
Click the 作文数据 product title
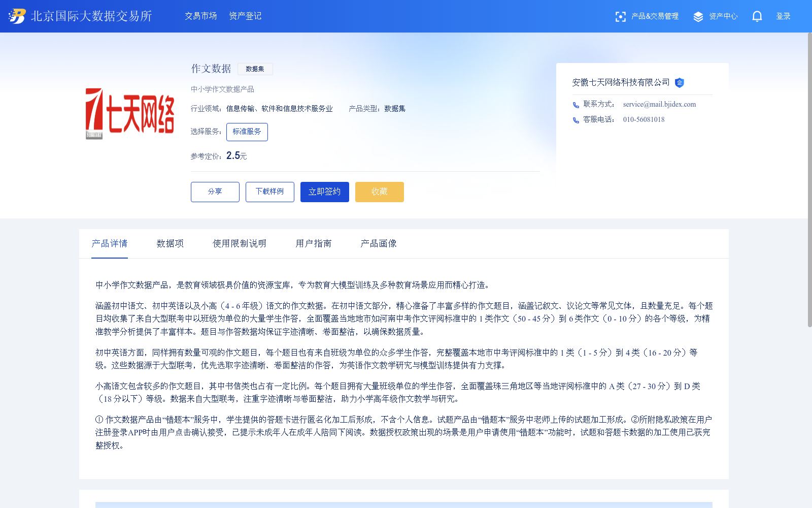[211, 69]
